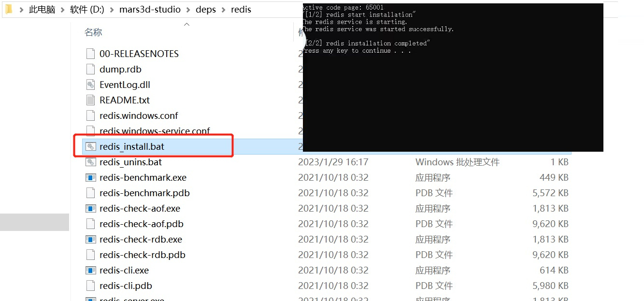644x301 pixels.
Task: Go to 此电脑 in the address bar
Action: [x=42, y=10]
